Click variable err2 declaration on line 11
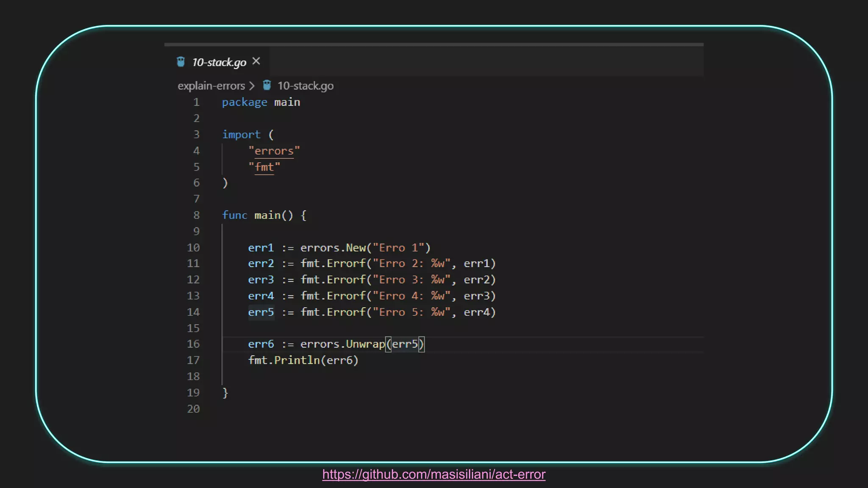 pyautogui.click(x=261, y=263)
